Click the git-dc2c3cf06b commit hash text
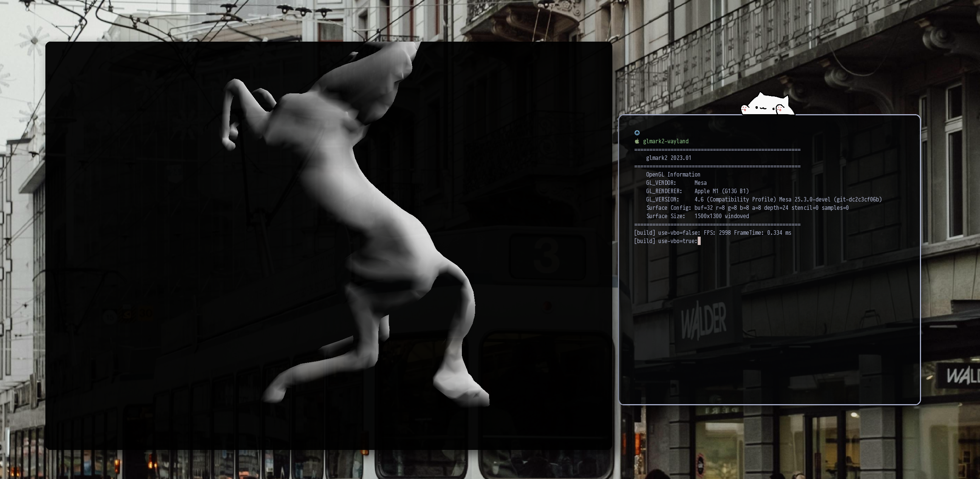Viewport: 980px width, 479px height. point(858,199)
